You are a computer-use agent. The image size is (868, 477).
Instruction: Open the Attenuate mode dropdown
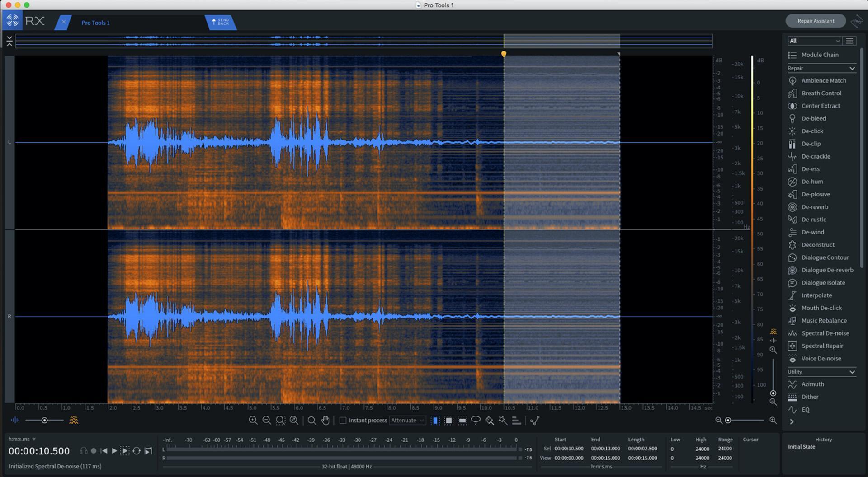(x=407, y=420)
